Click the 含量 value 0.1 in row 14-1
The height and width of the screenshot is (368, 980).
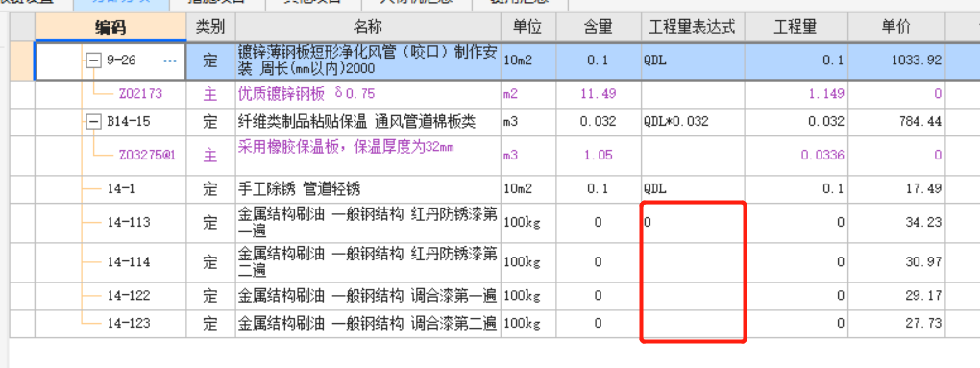[x=599, y=189]
